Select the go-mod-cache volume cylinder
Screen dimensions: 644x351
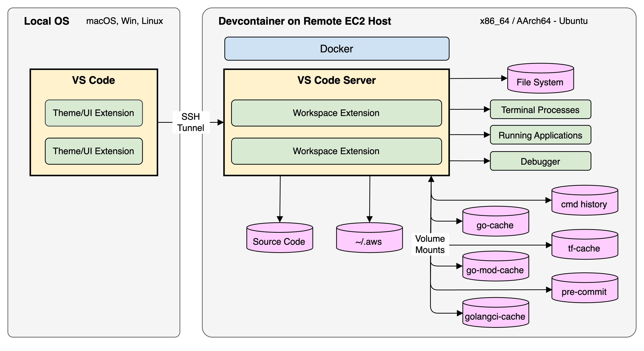(496, 266)
